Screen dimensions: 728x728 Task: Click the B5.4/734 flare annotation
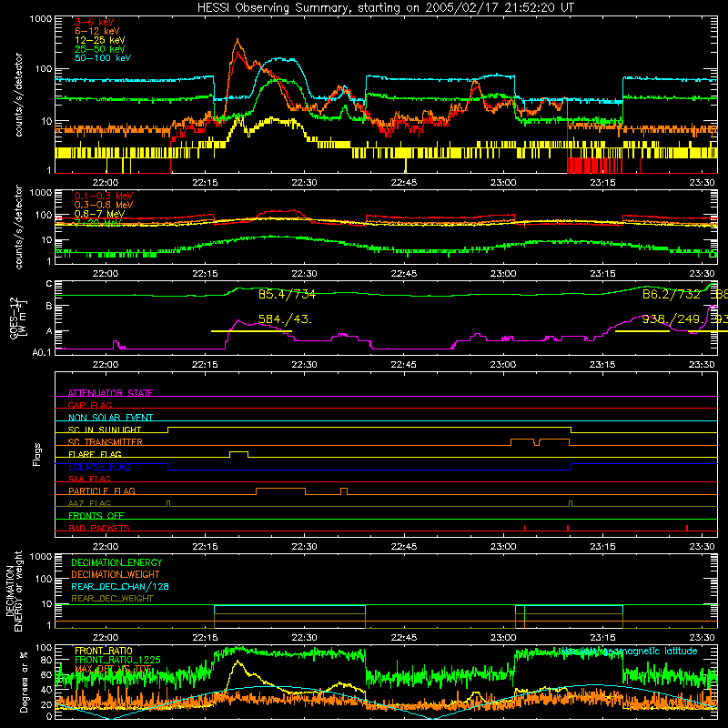pos(287,294)
